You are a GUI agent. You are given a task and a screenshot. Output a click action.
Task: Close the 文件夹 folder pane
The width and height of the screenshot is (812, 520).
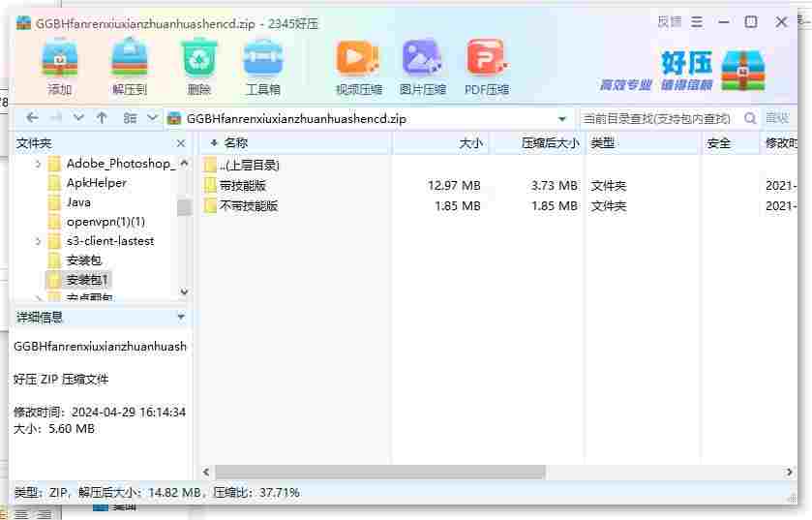[181, 143]
